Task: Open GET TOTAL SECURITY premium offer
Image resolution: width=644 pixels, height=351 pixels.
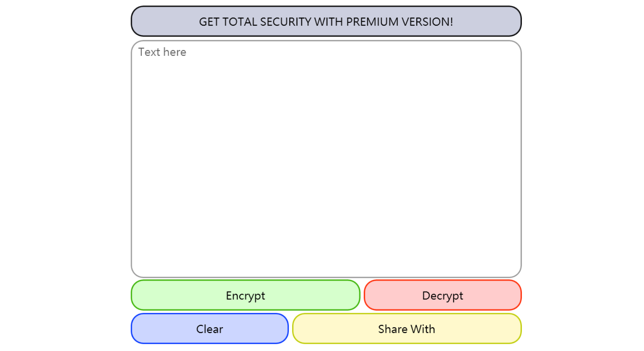Action: click(x=326, y=21)
